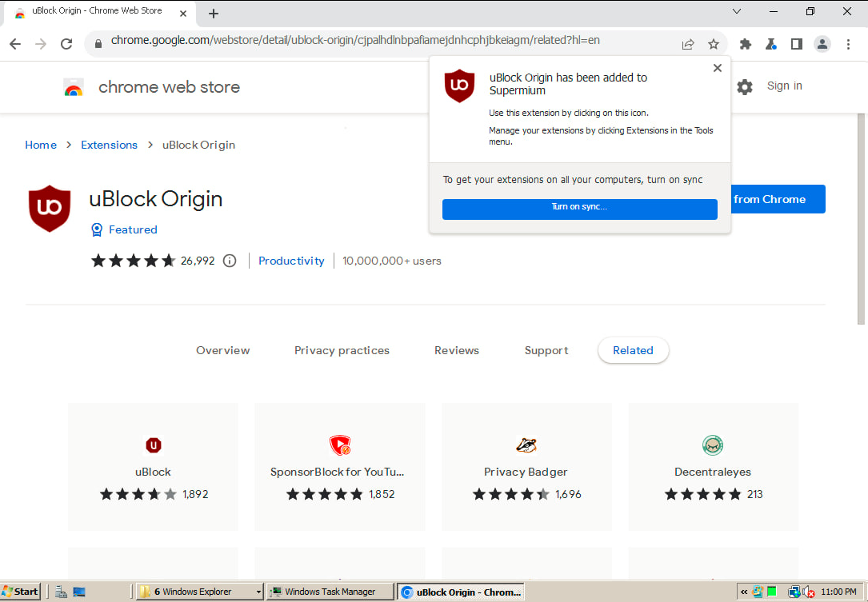Go to Home breadcrumb
868x602 pixels.
tap(41, 145)
